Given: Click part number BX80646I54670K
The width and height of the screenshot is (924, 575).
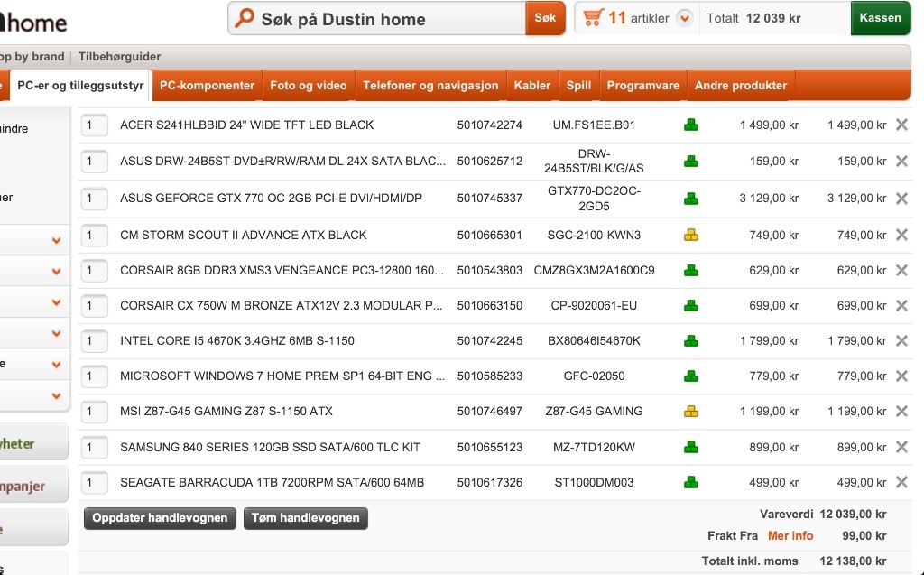Looking at the screenshot, I should 594,341.
